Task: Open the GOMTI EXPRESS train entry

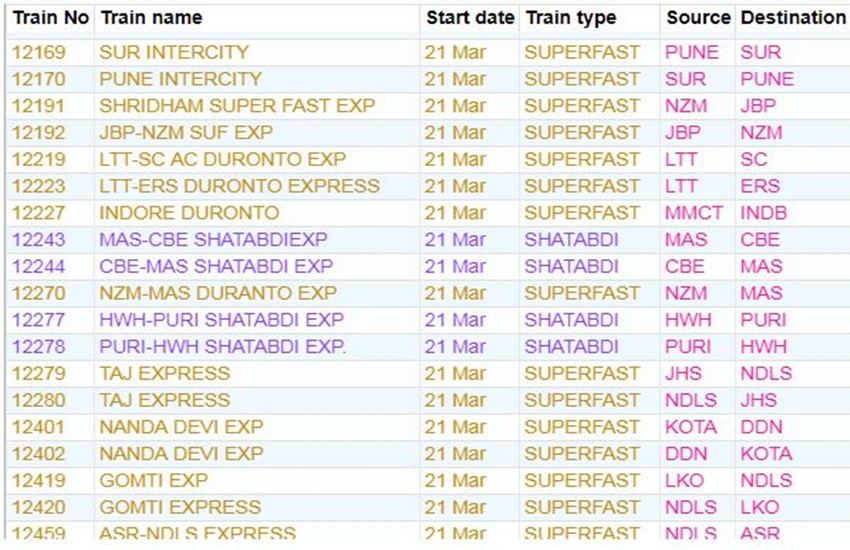Action: tap(180, 507)
